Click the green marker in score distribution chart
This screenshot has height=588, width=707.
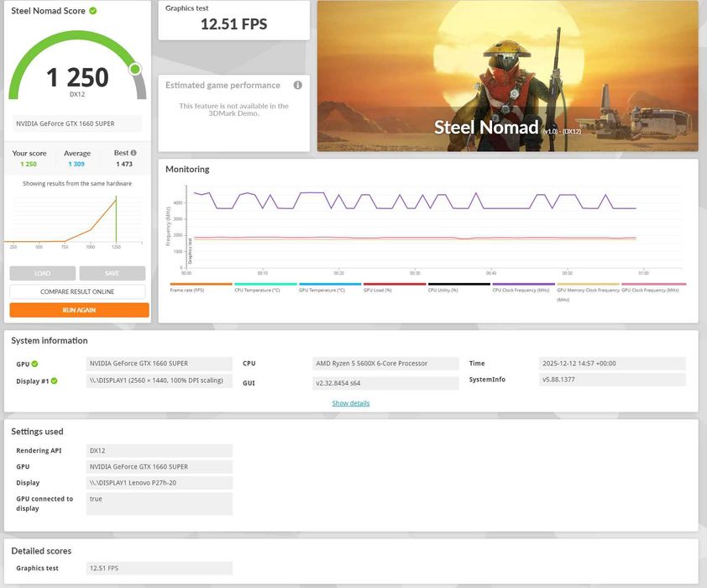pyautogui.click(x=117, y=219)
